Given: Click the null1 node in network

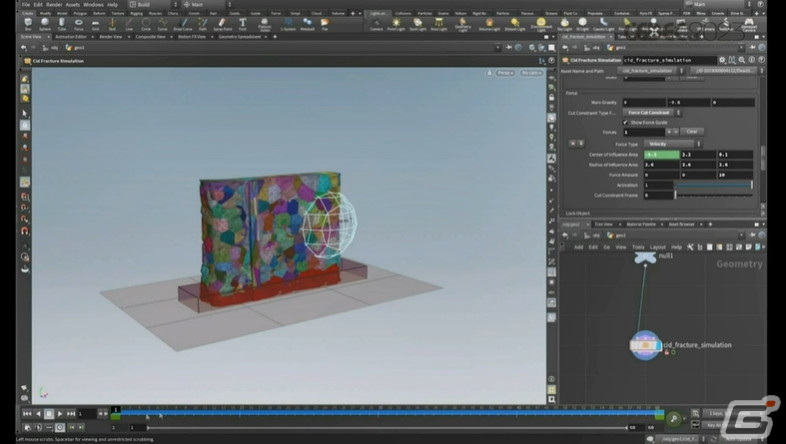Looking at the screenshot, I should [x=645, y=257].
